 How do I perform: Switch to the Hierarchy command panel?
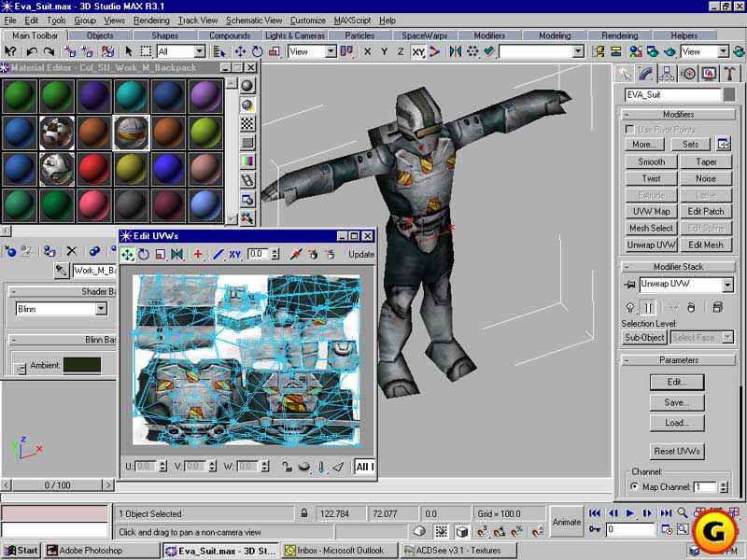click(x=667, y=74)
